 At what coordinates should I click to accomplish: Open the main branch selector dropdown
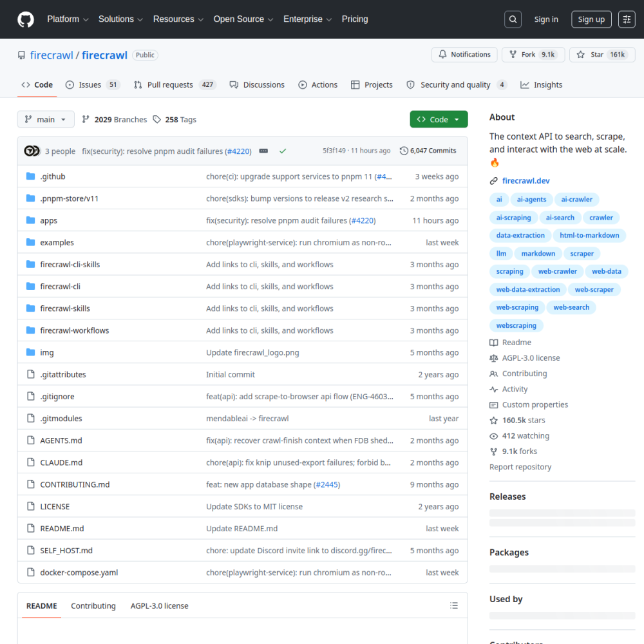(x=46, y=119)
